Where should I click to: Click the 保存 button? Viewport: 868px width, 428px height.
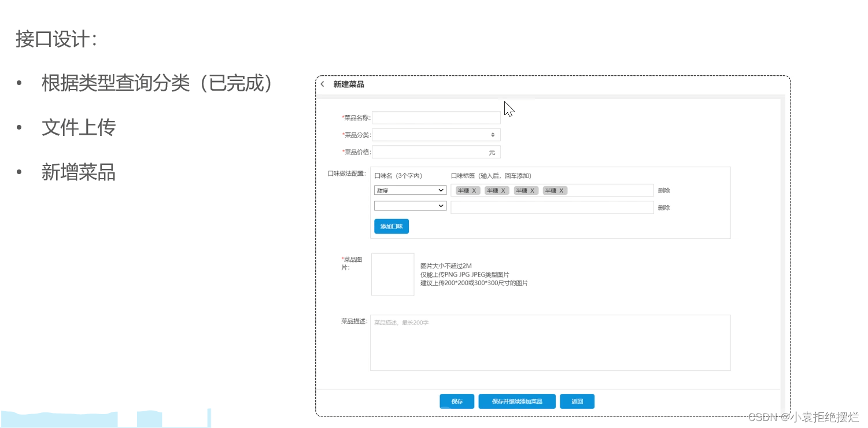pos(457,401)
